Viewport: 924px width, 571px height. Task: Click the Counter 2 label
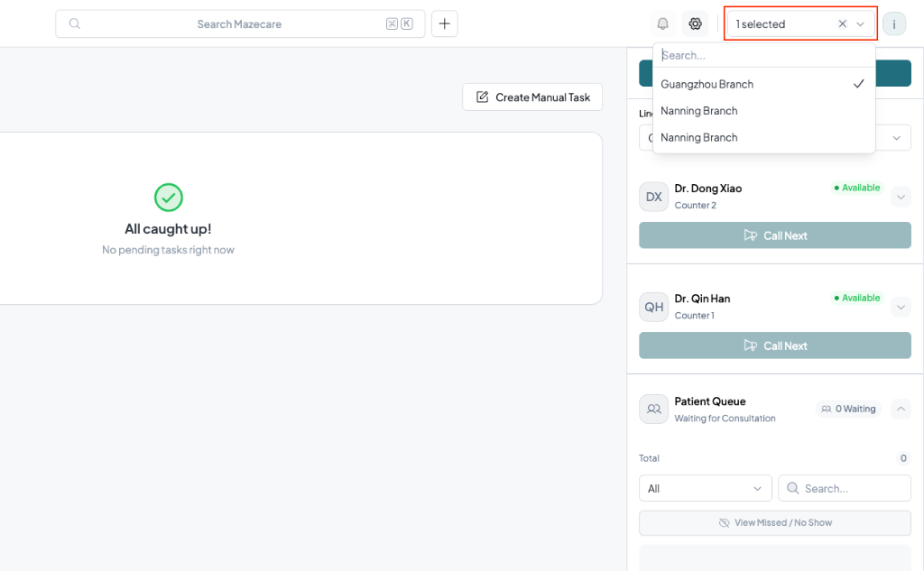[x=696, y=205]
